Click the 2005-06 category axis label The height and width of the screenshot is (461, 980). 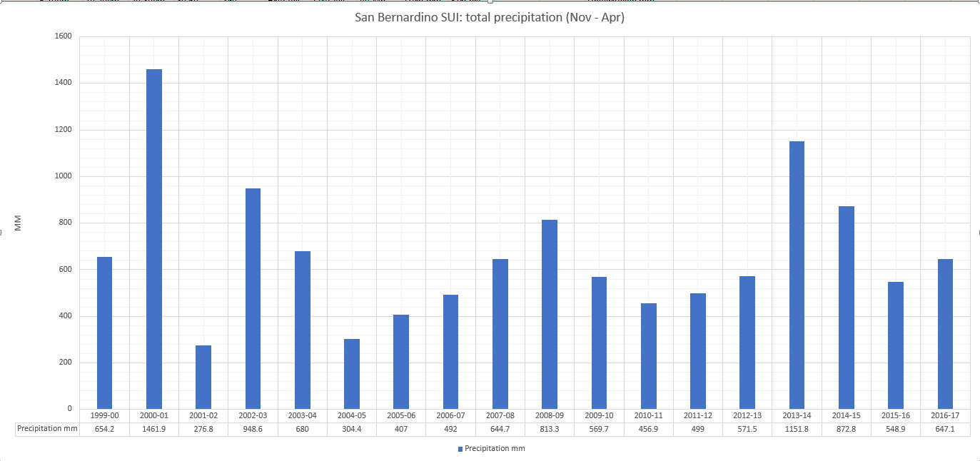point(401,415)
